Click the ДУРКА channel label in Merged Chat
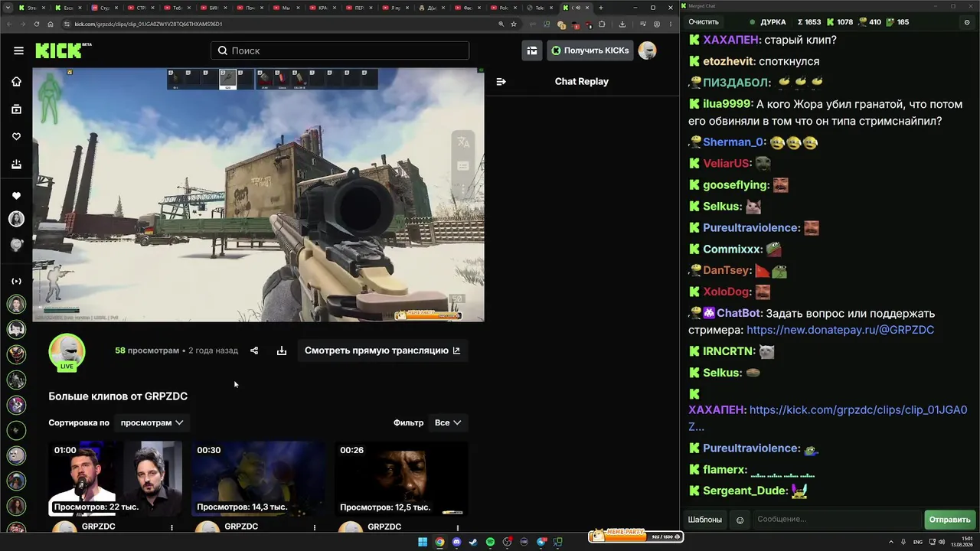The image size is (980, 551). click(x=773, y=22)
